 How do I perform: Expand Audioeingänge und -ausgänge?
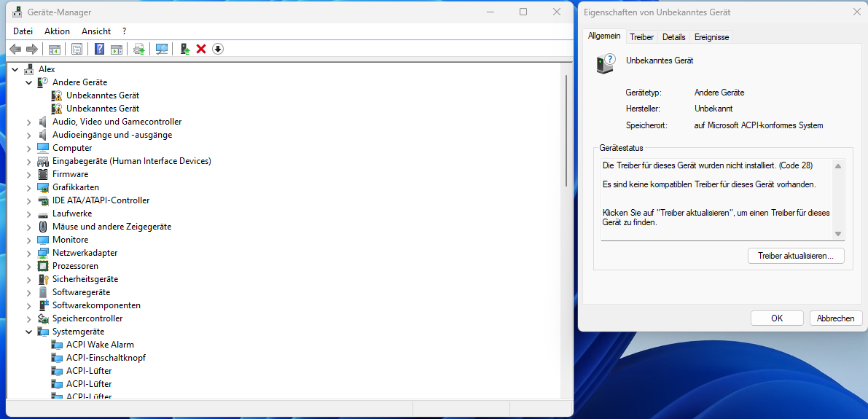pyautogui.click(x=28, y=135)
